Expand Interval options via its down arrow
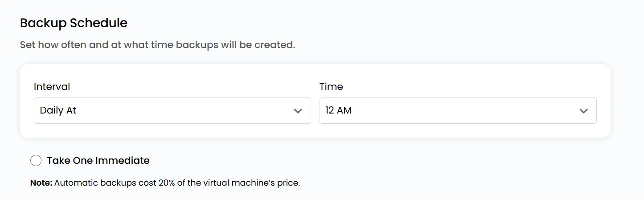Viewport: 644px width, 199px height. (298, 111)
